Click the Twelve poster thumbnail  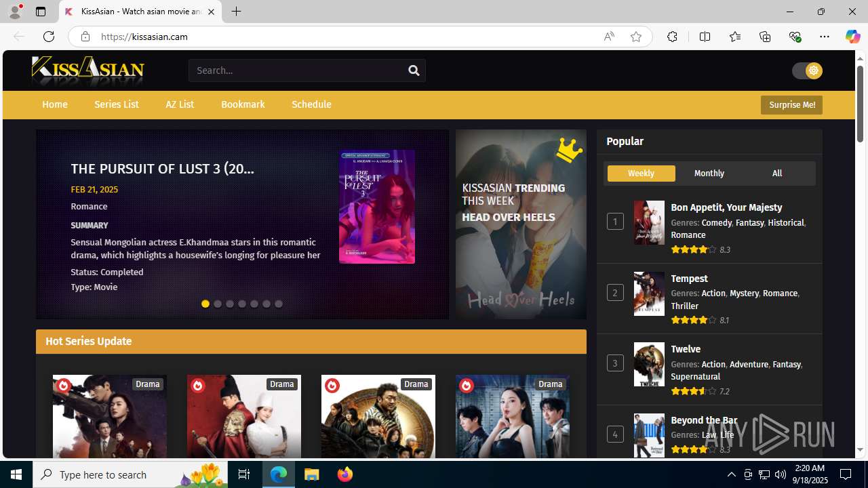tap(649, 364)
